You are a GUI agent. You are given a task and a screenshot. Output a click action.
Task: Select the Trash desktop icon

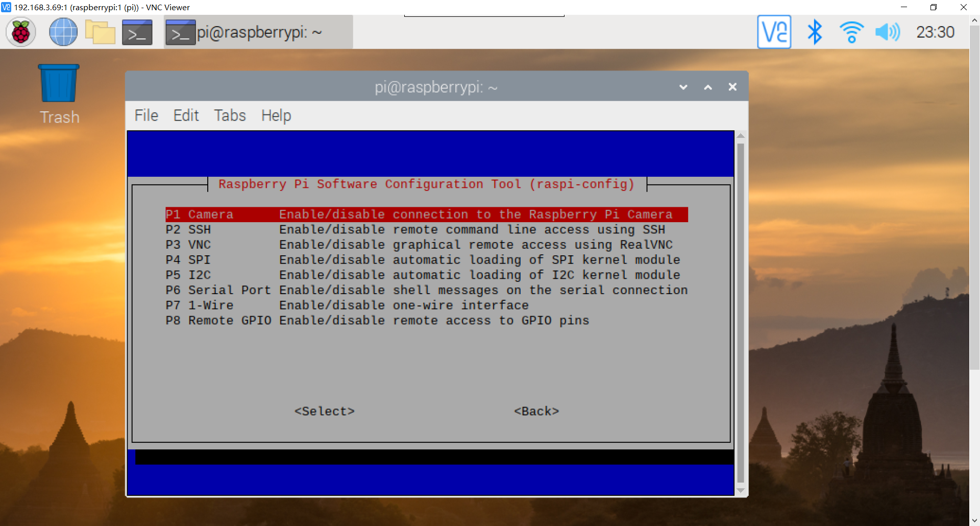point(59,94)
